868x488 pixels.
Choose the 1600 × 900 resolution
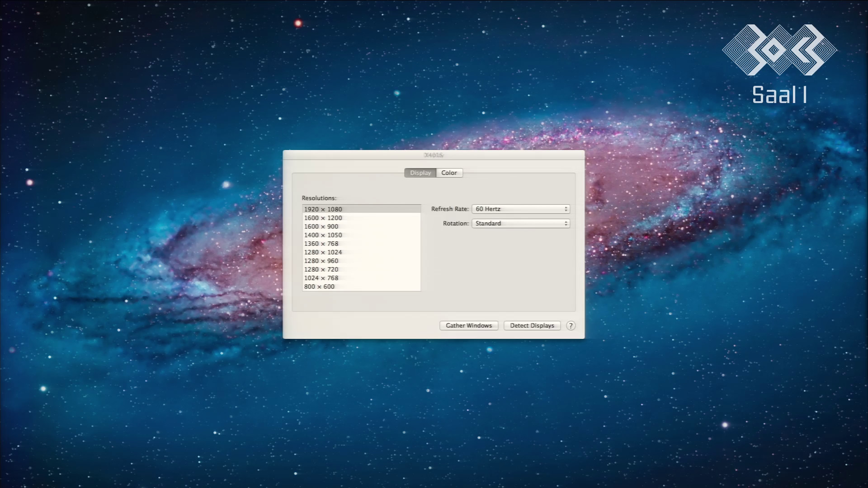point(361,226)
